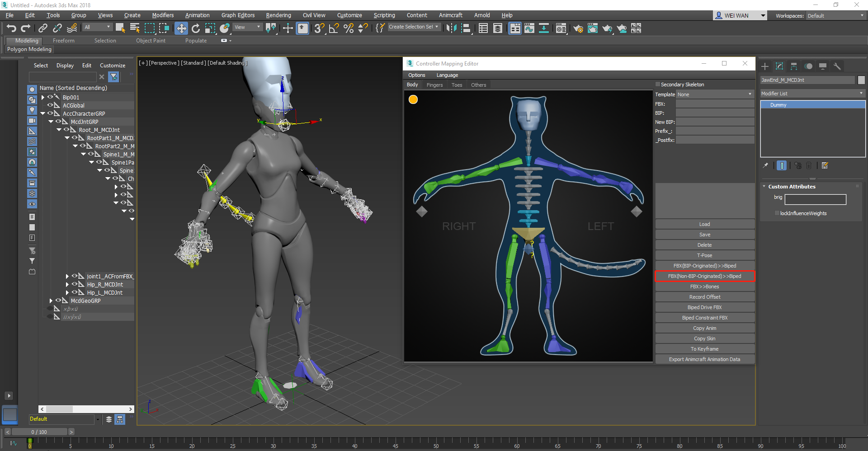868x451 pixels.
Task: Select the Rectangular Selection Region tool
Action: 149,28
